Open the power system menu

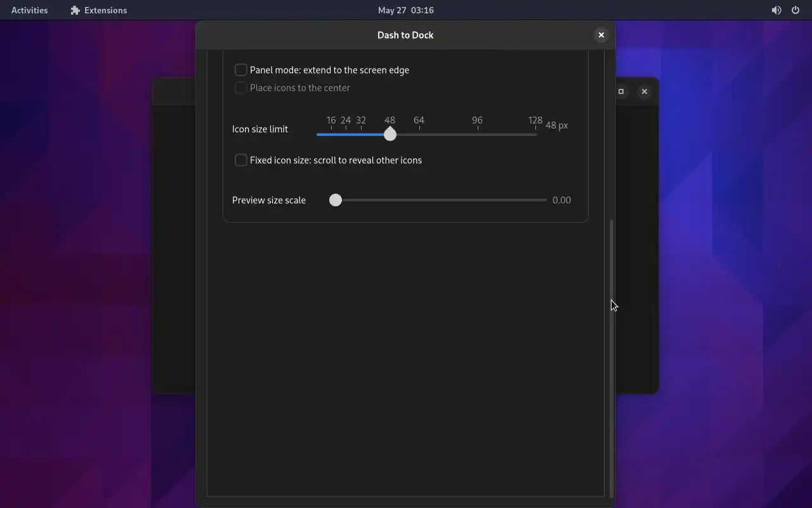(796, 10)
